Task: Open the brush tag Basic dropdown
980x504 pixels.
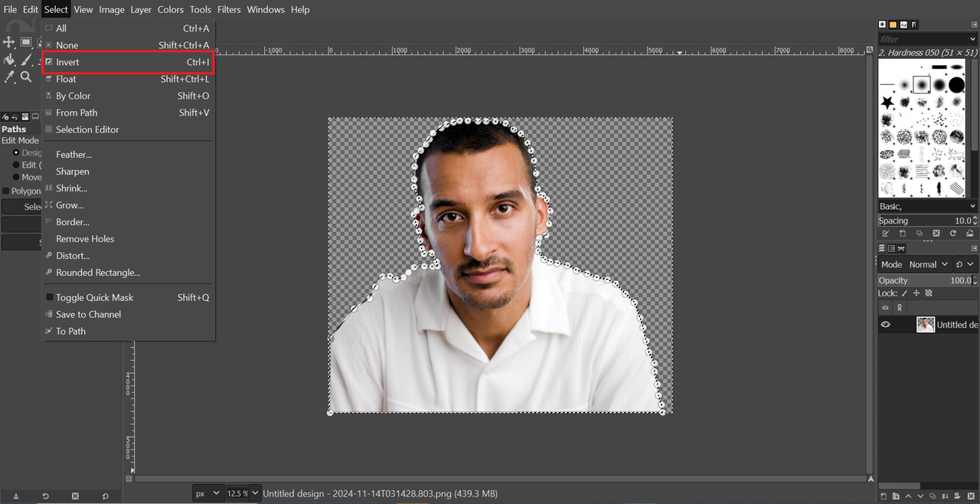Action: pos(928,206)
